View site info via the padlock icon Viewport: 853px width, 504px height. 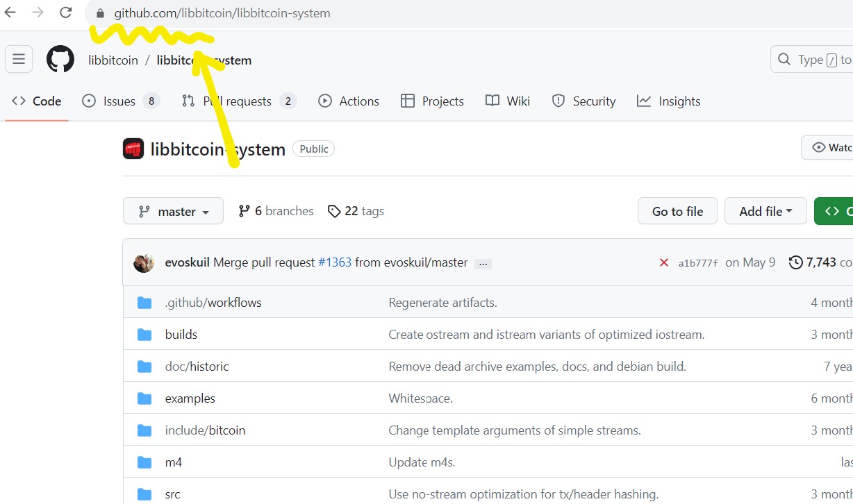point(100,13)
